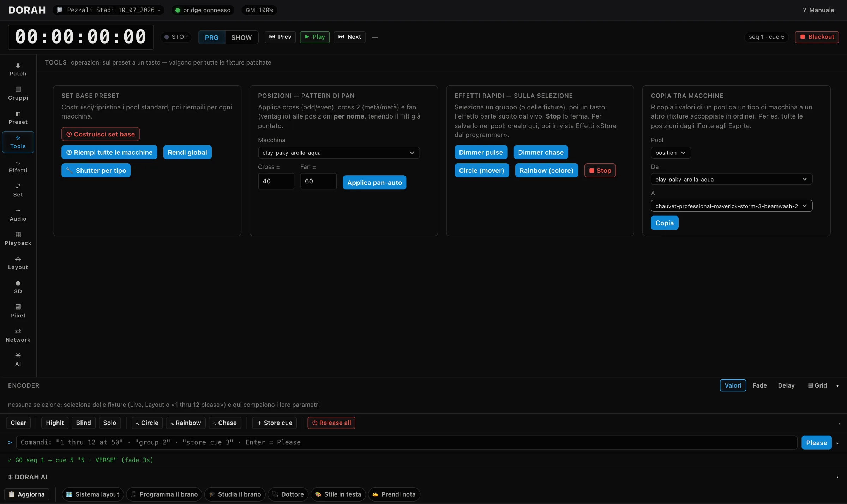Toggle the Grid view
This screenshot has height=504, width=847.
(818, 385)
